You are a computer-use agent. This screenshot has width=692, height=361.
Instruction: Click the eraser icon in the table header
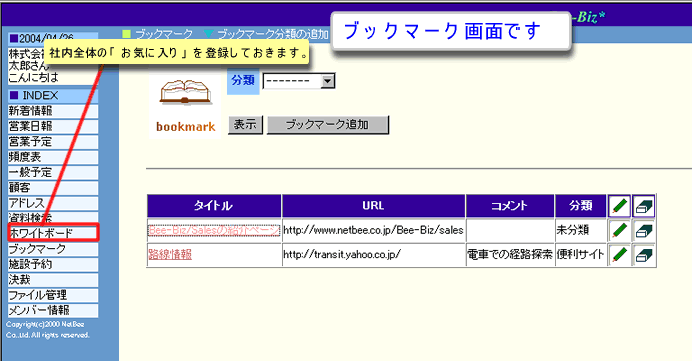point(644,206)
